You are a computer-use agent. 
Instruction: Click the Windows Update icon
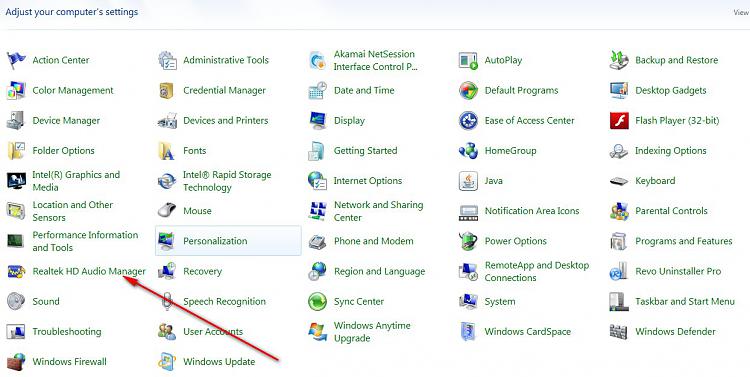point(167,362)
